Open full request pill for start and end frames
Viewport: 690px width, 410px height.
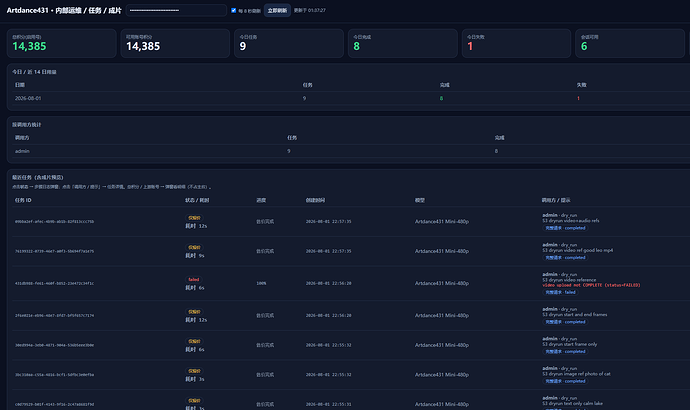(x=565, y=322)
